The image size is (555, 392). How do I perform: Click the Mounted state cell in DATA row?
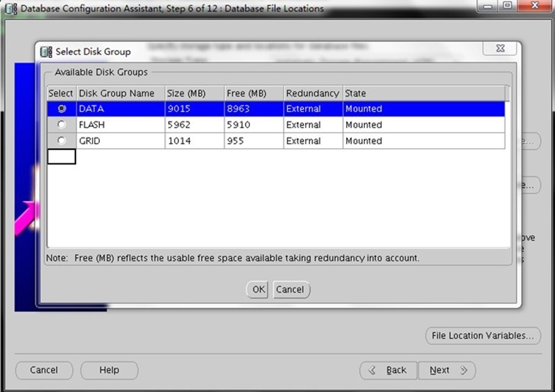pos(424,108)
